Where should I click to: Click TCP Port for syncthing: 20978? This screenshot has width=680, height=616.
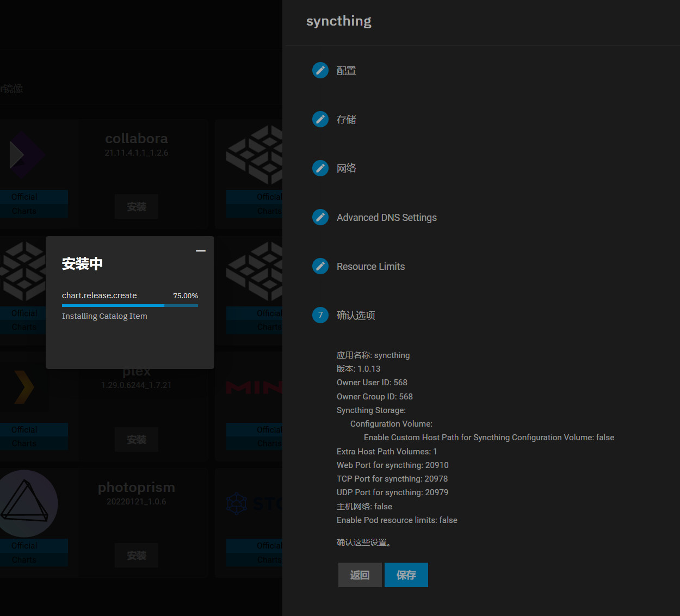pyautogui.click(x=392, y=479)
